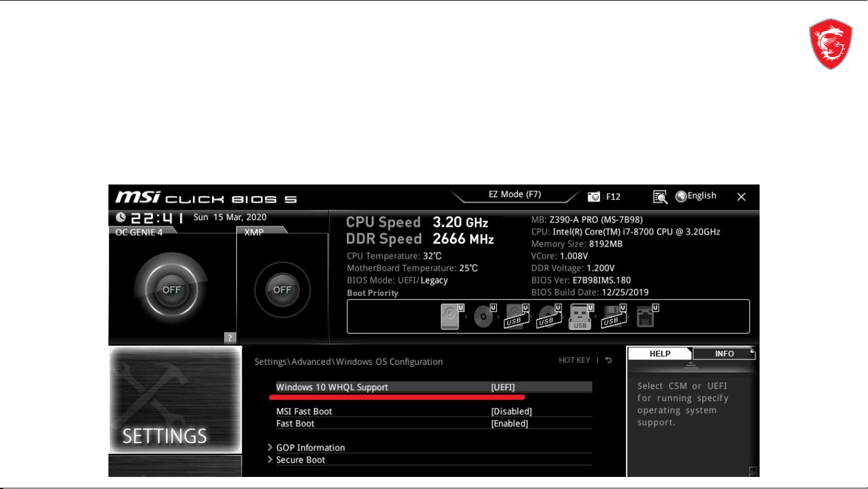Screen dimensions: 868x489
Task: Switch to the INFO tab
Action: (724, 354)
